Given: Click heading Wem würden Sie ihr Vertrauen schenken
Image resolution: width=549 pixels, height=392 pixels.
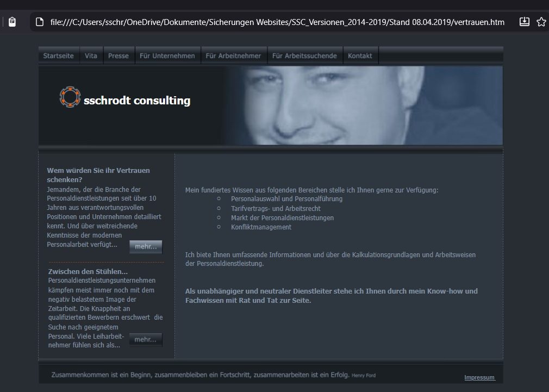Looking at the screenshot, I should click(98, 175).
